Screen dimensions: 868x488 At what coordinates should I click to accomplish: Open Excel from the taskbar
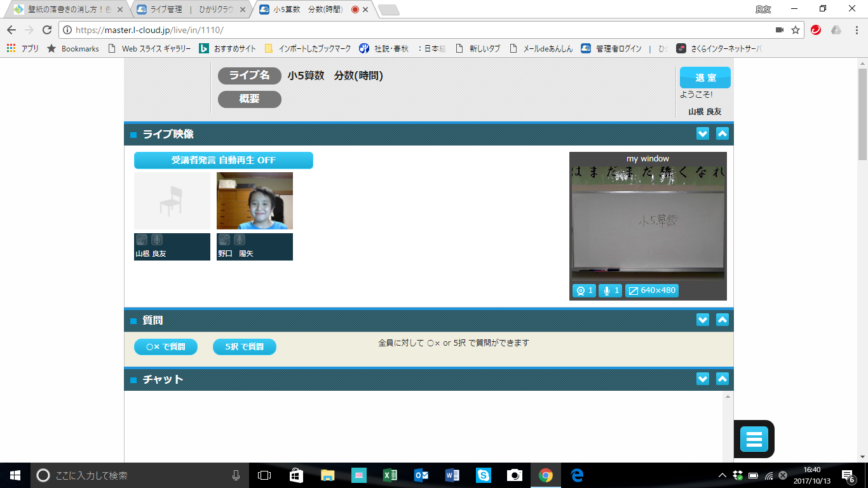tap(390, 475)
